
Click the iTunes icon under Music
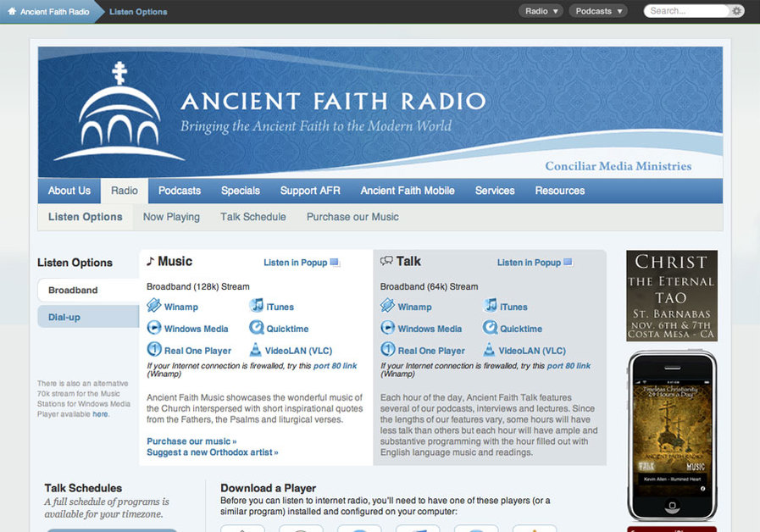tap(257, 305)
